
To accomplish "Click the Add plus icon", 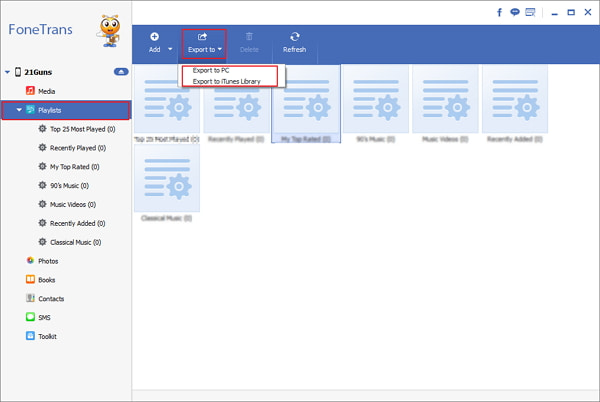I will (154, 37).
